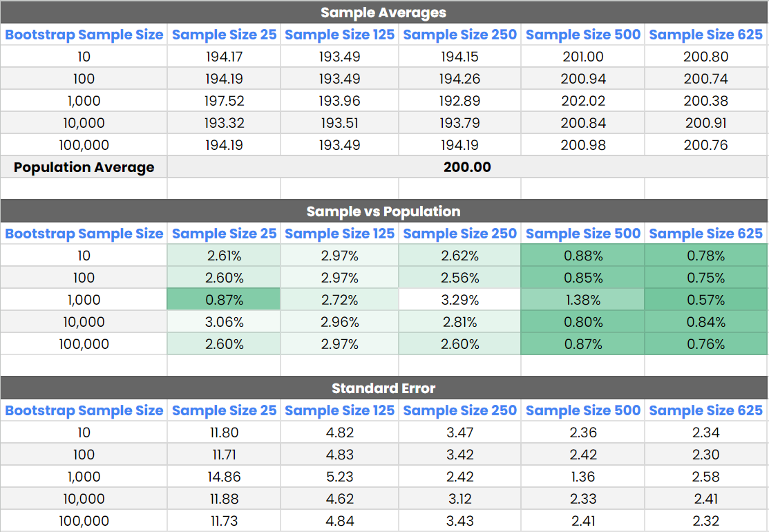Select the Population Average label cell

(84, 167)
